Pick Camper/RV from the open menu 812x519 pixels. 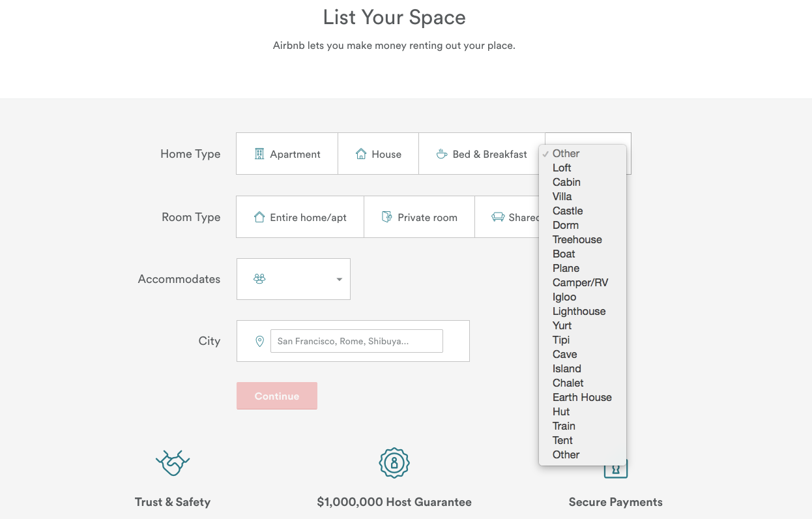coord(580,282)
